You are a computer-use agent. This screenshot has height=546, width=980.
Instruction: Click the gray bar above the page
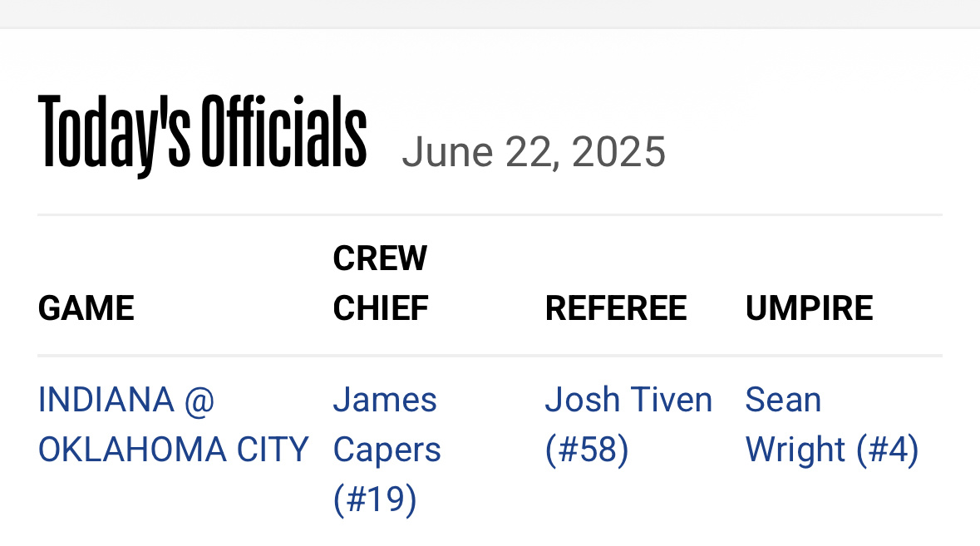tap(490, 14)
